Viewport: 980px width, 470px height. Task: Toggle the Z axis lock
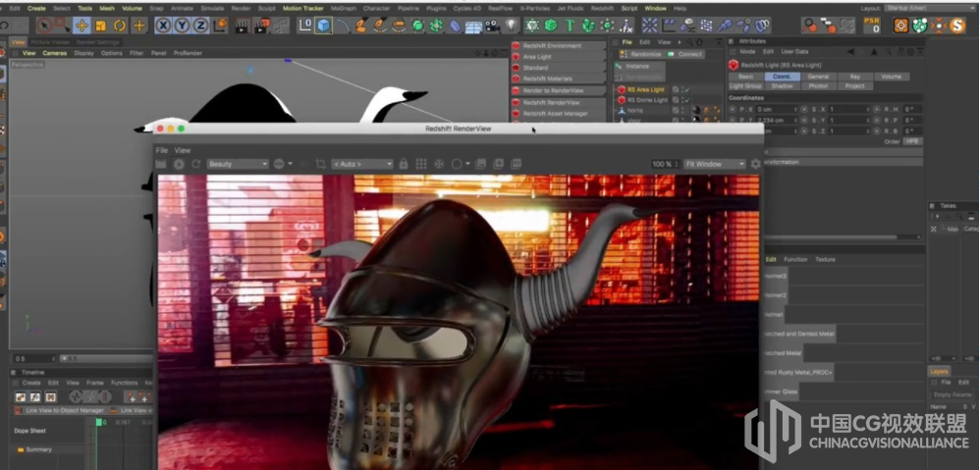[x=200, y=26]
